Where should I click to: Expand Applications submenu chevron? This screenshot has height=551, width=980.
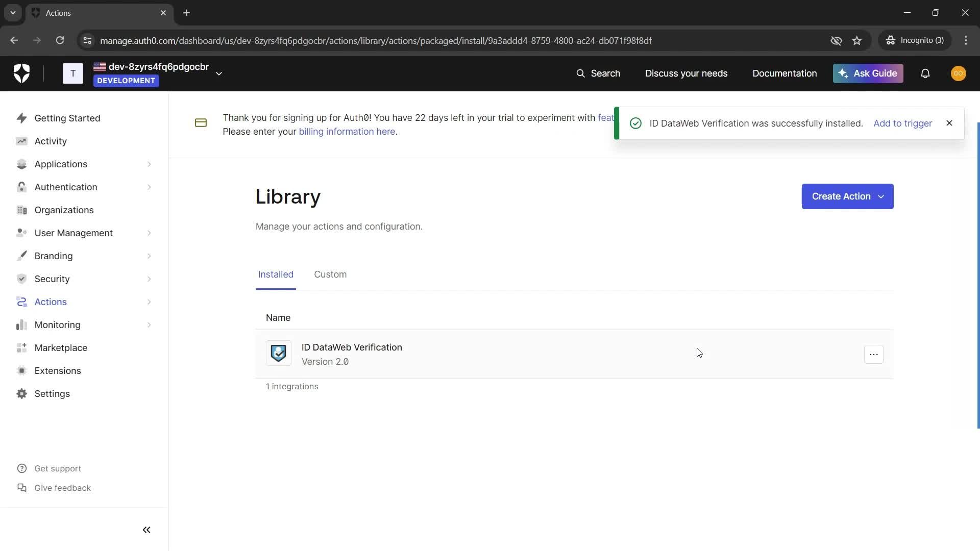click(x=149, y=164)
